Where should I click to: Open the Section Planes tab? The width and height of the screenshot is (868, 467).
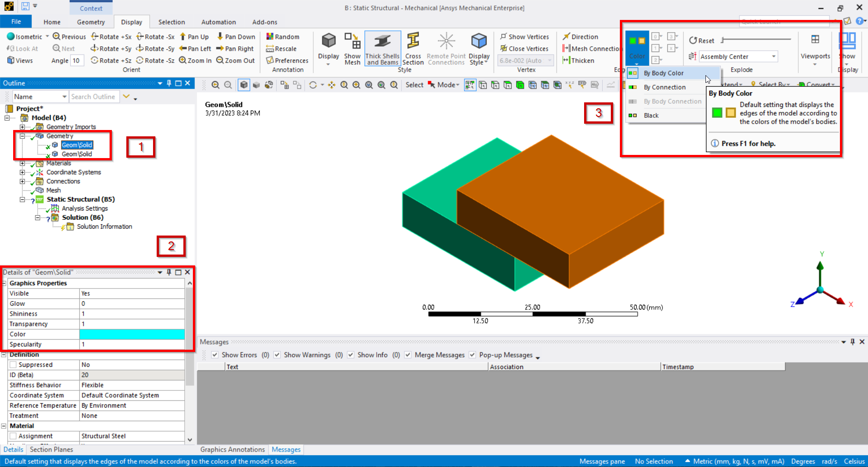pos(51,449)
